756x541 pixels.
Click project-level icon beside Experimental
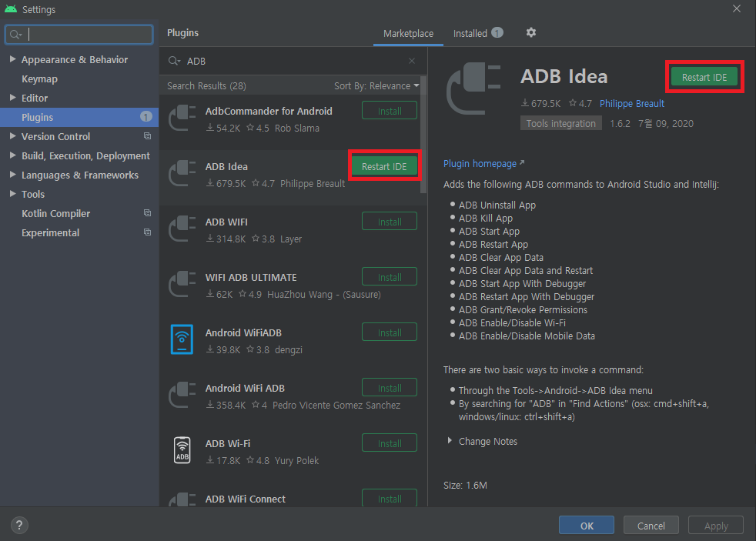(x=148, y=232)
